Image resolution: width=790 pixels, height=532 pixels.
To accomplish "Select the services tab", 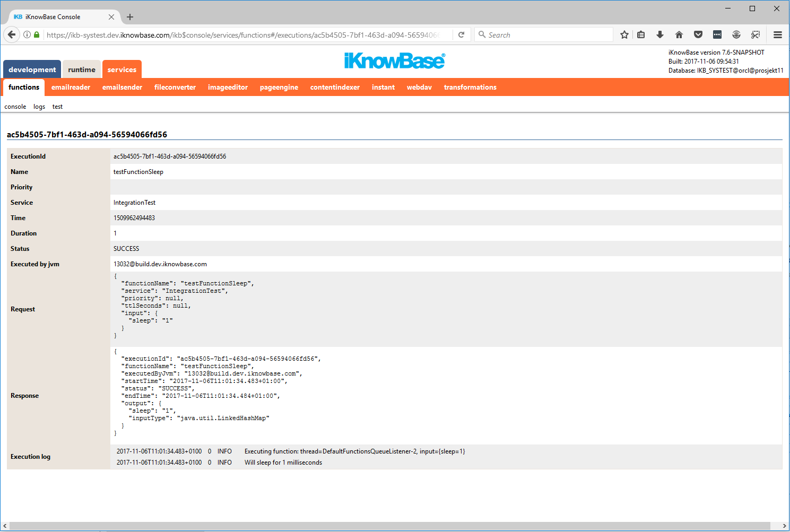I will [122, 69].
